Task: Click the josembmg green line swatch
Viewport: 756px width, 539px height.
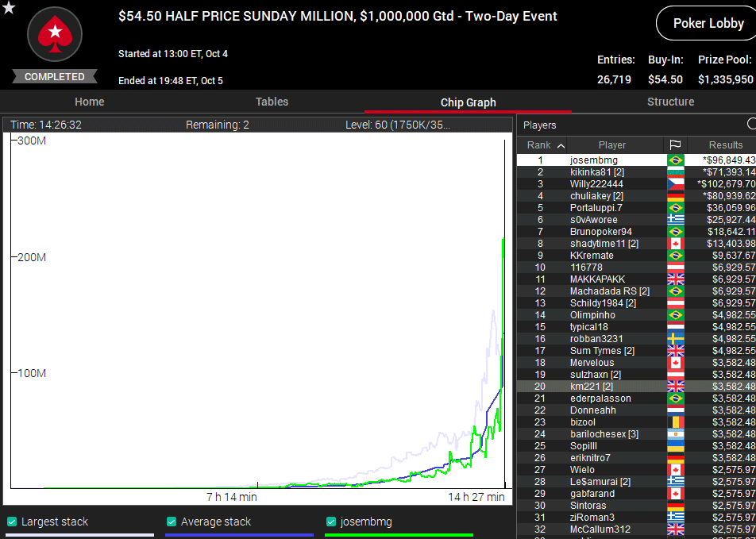Action: pyautogui.click(x=399, y=535)
